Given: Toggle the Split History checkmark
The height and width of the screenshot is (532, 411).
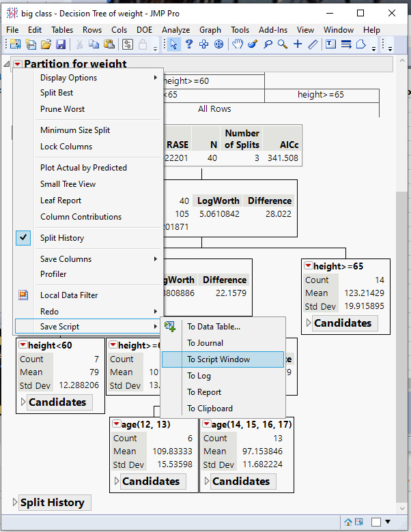Looking at the screenshot, I should point(23,238).
